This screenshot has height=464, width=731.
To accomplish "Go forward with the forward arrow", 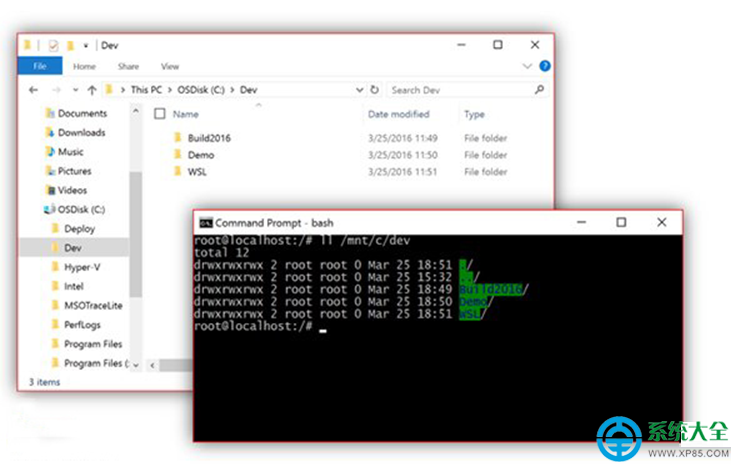I will tap(56, 90).
